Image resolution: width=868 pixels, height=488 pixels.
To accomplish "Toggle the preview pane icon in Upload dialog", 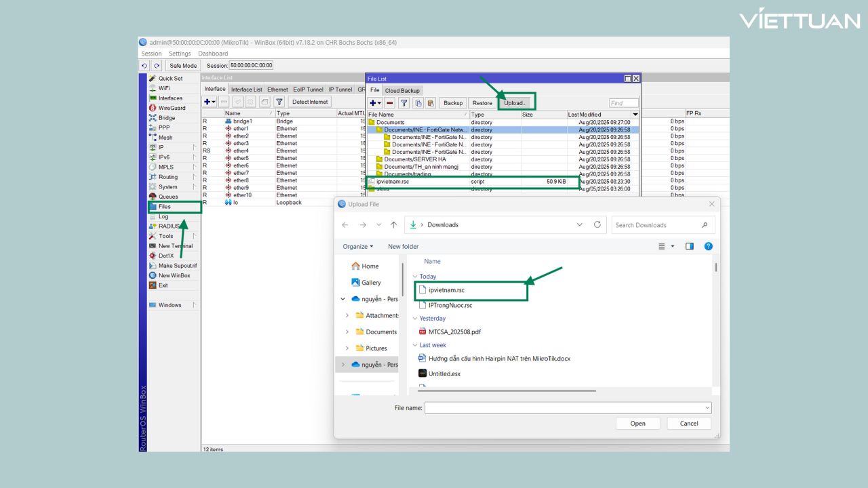I will (690, 247).
